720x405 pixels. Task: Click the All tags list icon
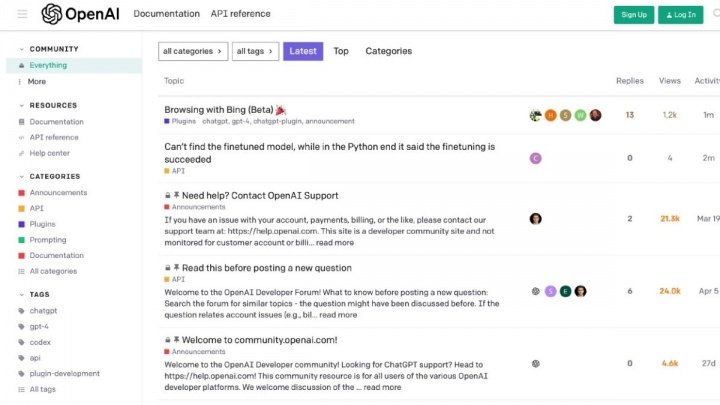[21, 389]
